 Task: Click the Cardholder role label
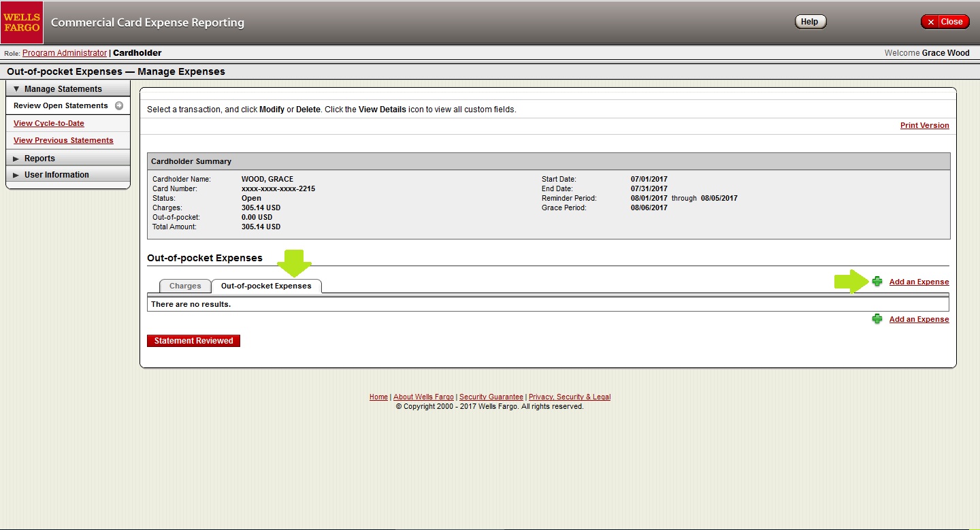click(x=137, y=53)
